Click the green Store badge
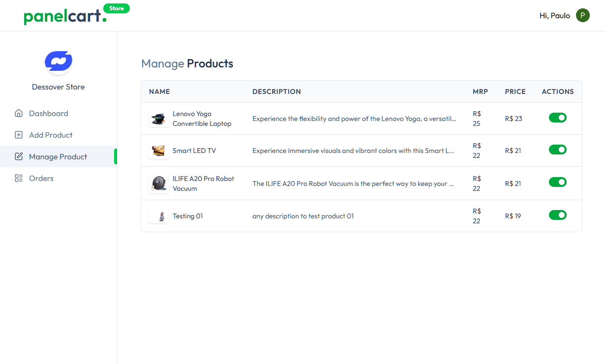Screen dimensions: 606x364 coord(117,8)
